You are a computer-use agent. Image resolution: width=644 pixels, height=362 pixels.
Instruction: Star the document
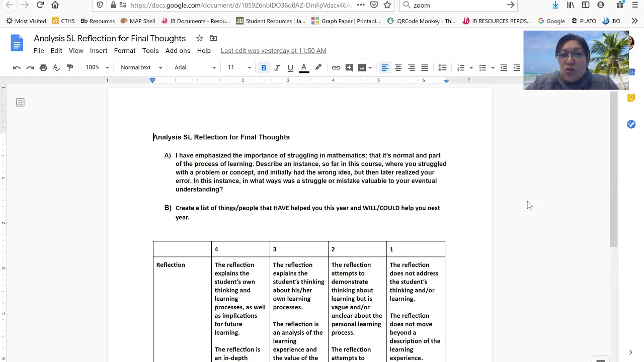(x=199, y=38)
